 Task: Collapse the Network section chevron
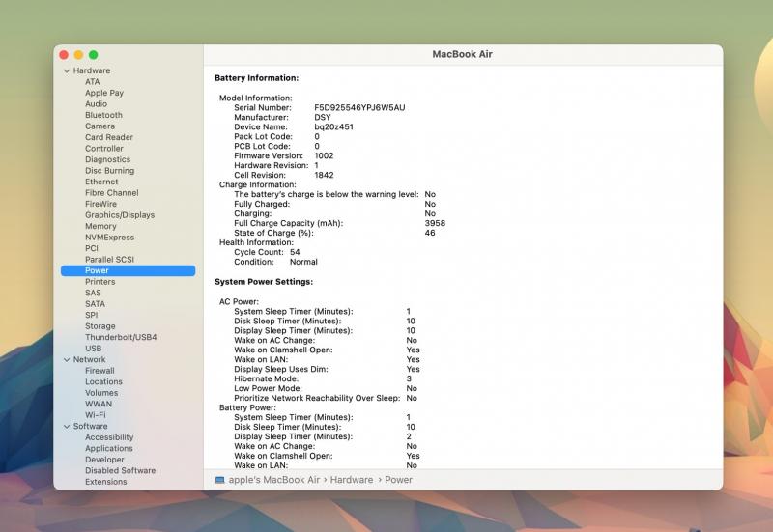(x=67, y=360)
